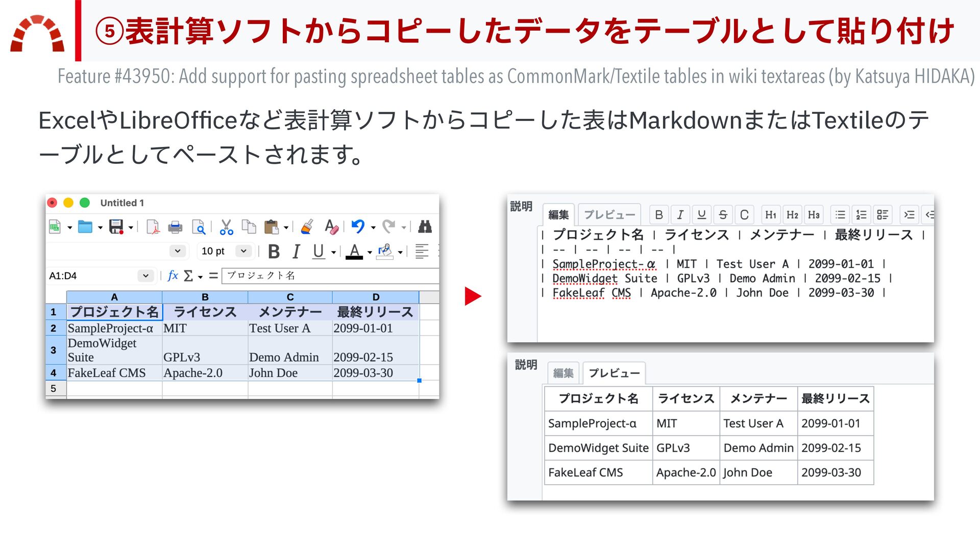980x551 pixels.
Task: Click the Undo arrow icon
Action: tap(358, 227)
